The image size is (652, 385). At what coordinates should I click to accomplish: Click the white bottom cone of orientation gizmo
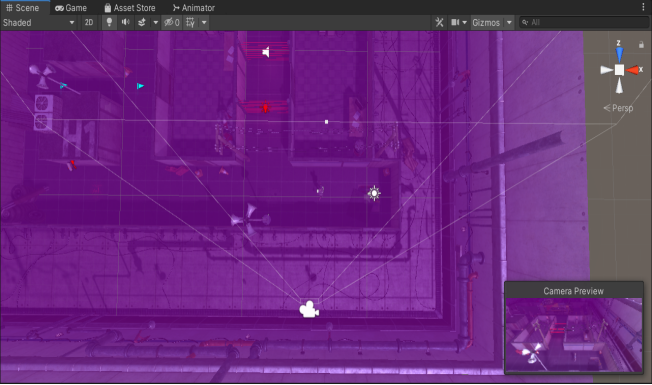(x=619, y=85)
